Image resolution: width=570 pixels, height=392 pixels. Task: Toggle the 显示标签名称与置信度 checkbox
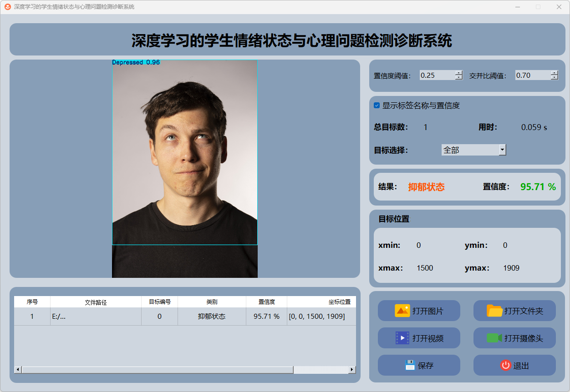click(377, 106)
